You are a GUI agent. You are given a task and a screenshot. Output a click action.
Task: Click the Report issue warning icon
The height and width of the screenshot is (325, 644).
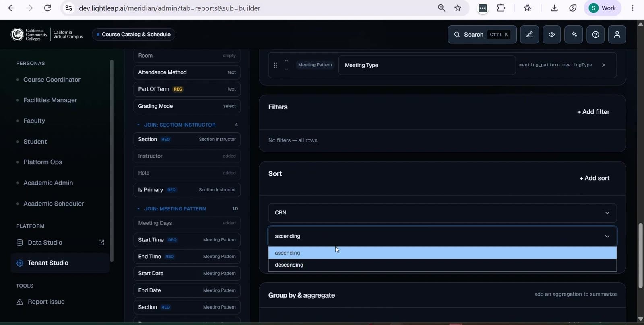[20, 302]
